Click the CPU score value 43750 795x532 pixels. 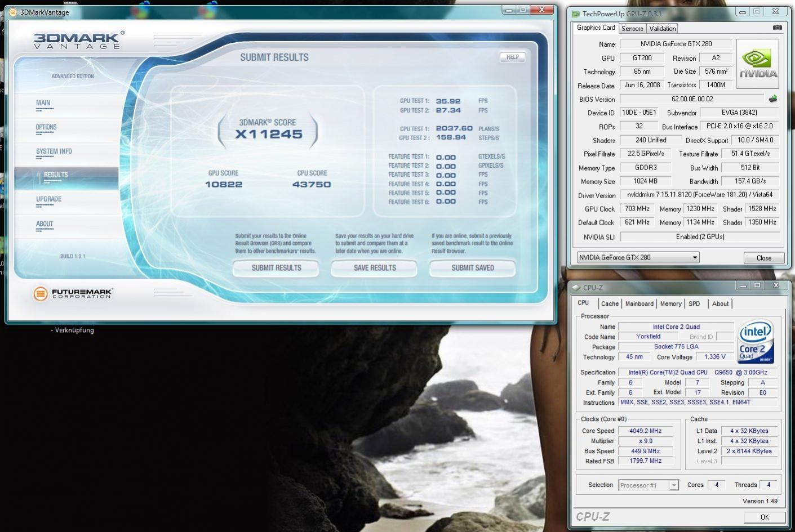(x=312, y=185)
